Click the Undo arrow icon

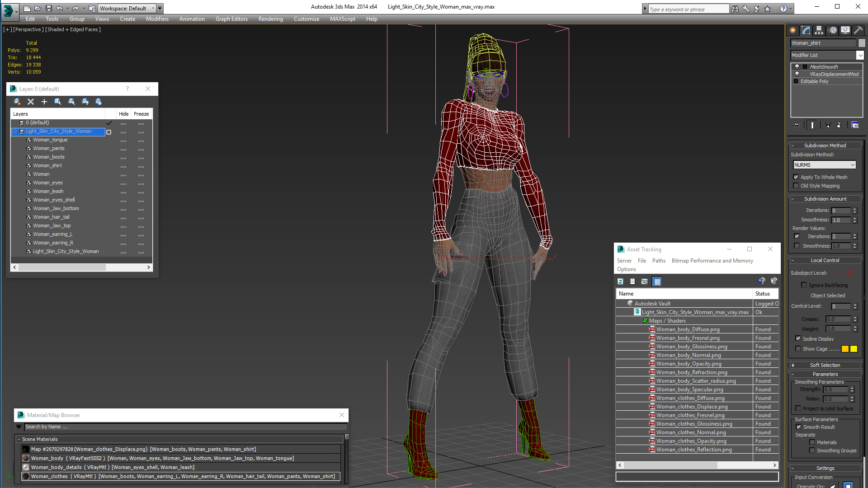pyautogui.click(x=59, y=8)
